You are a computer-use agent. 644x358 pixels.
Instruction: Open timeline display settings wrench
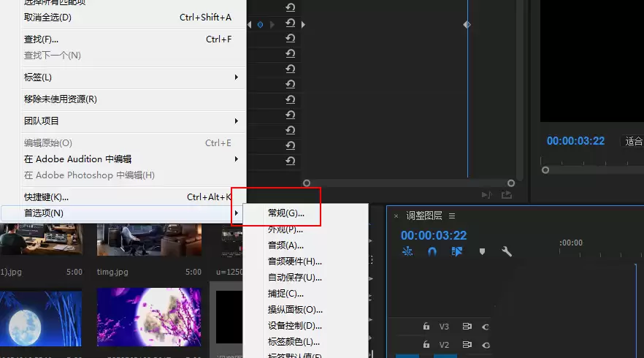507,251
